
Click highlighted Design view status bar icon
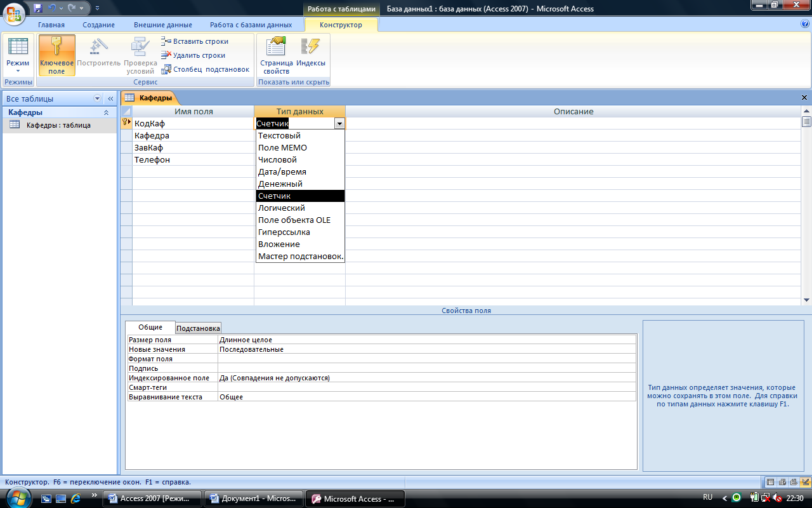click(x=805, y=482)
